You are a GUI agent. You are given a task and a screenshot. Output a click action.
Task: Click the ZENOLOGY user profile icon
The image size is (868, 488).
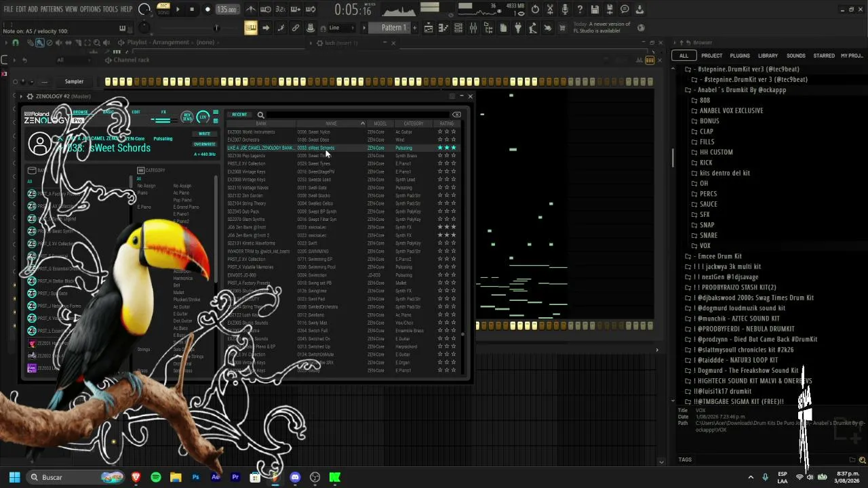(x=40, y=144)
